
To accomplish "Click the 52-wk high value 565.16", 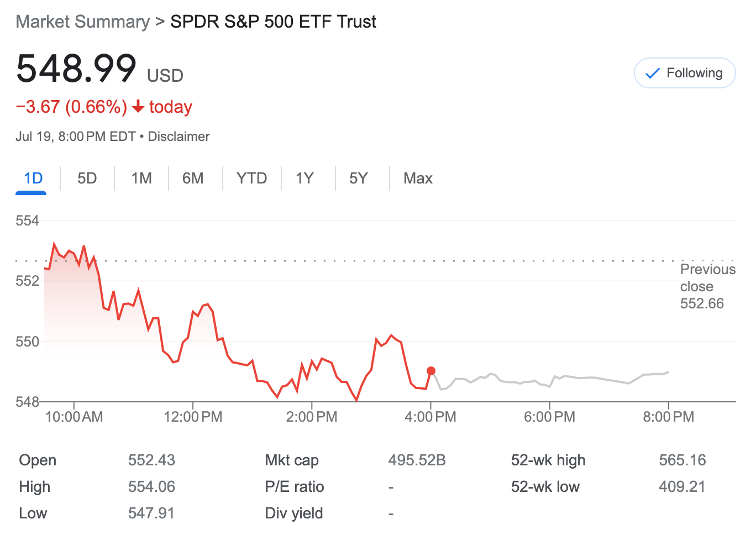I will point(683,460).
